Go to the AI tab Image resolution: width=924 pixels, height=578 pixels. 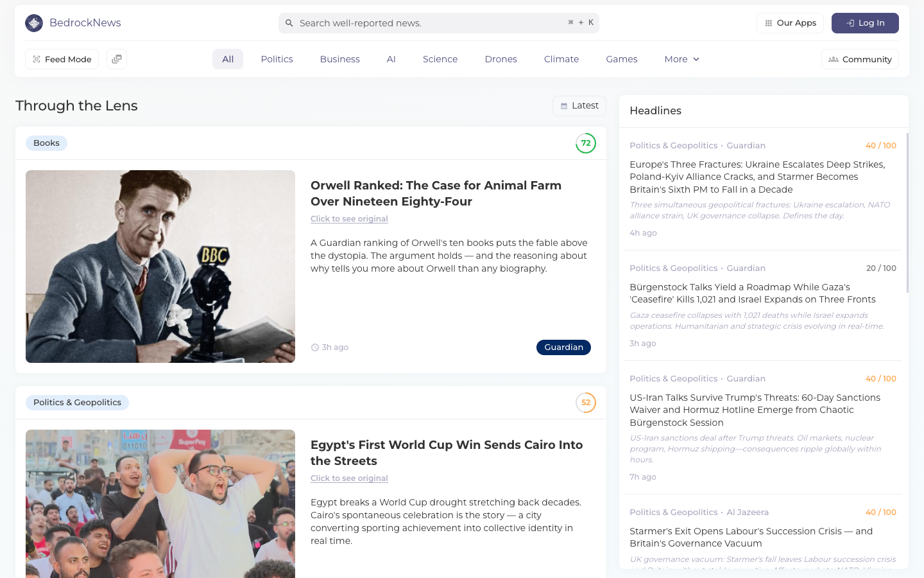click(x=391, y=59)
